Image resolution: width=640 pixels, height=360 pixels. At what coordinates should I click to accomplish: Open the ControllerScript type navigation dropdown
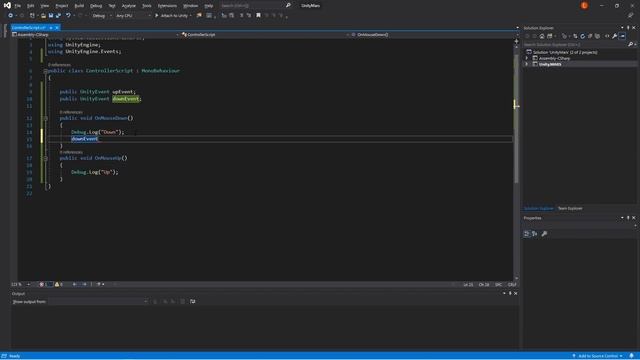click(265, 35)
